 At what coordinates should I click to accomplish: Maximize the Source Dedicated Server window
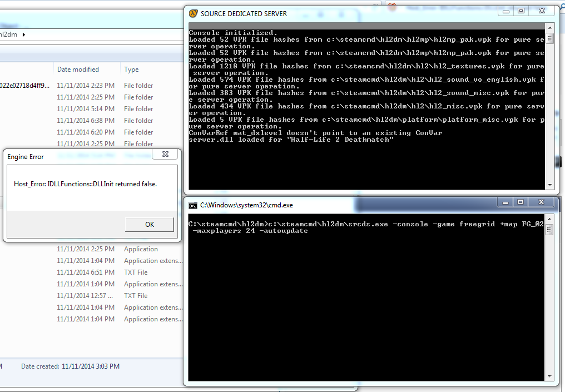coord(521,11)
